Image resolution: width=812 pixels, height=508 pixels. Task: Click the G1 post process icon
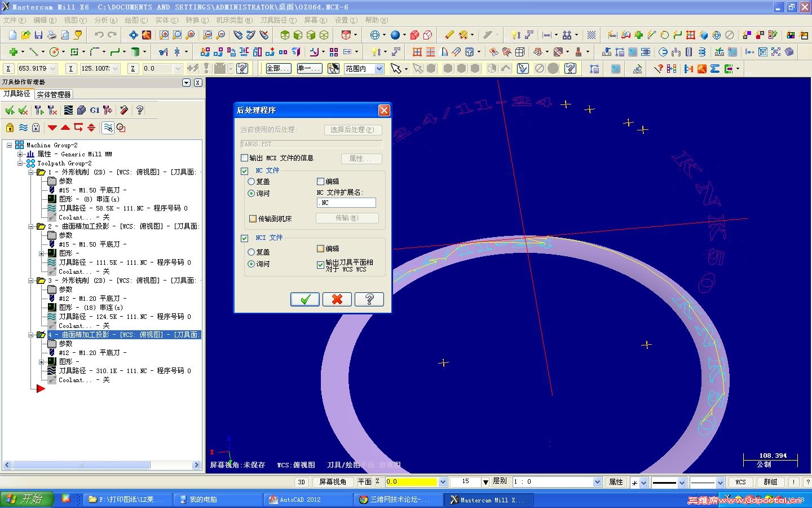[x=94, y=110]
